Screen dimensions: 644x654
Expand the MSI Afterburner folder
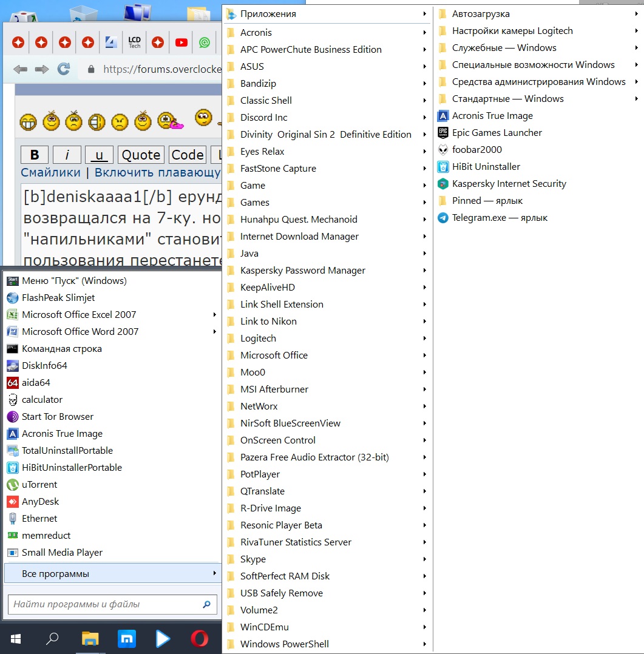(x=328, y=389)
